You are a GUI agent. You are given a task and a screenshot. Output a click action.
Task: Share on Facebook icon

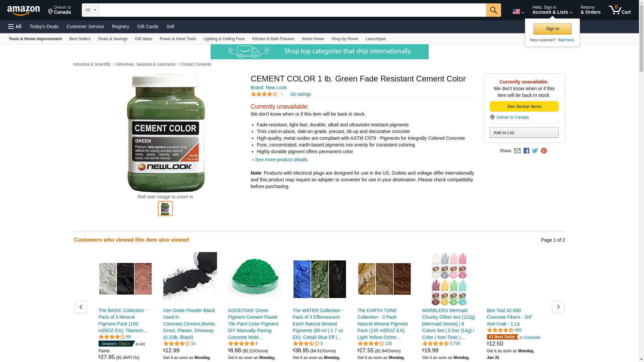526,151
